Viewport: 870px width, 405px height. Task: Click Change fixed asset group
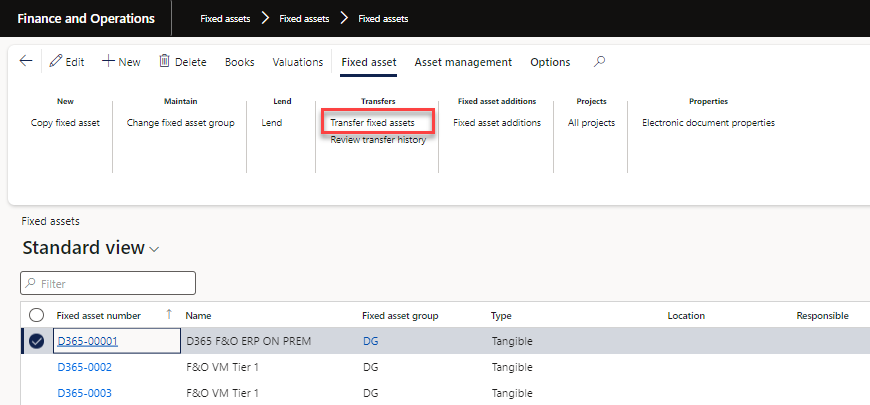(180, 123)
